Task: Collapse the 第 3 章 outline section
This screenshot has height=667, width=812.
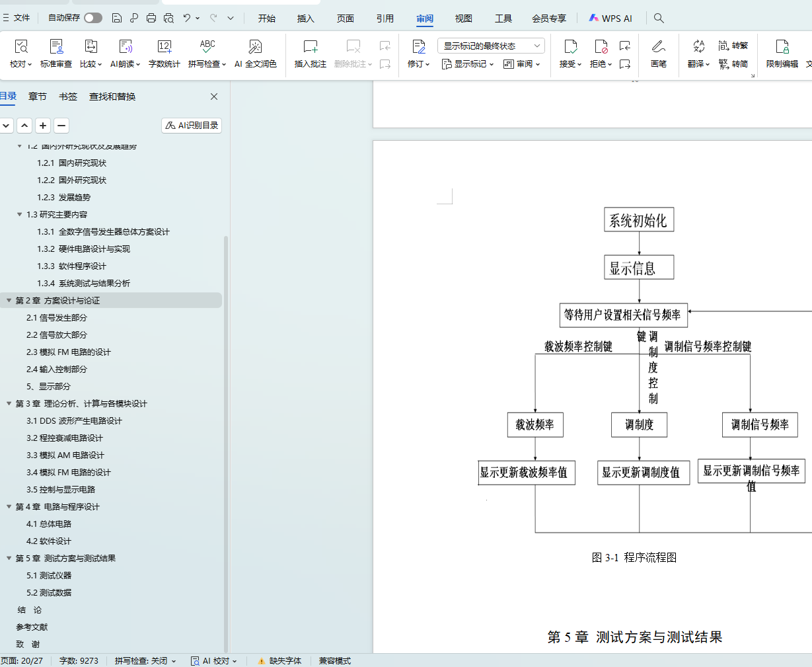Action: click(x=9, y=404)
